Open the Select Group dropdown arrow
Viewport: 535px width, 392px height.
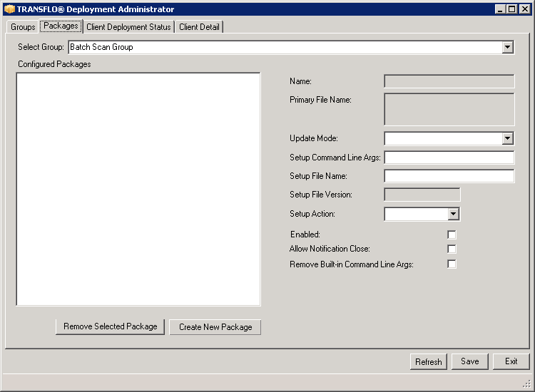coord(507,47)
